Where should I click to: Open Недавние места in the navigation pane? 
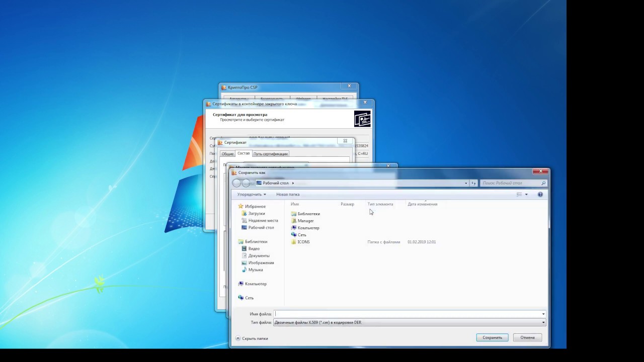pyautogui.click(x=263, y=220)
